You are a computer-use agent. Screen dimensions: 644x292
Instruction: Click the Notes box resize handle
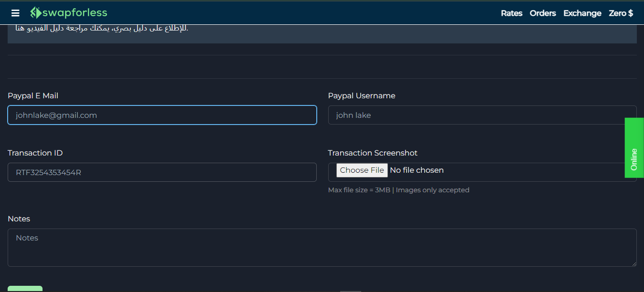point(633,263)
